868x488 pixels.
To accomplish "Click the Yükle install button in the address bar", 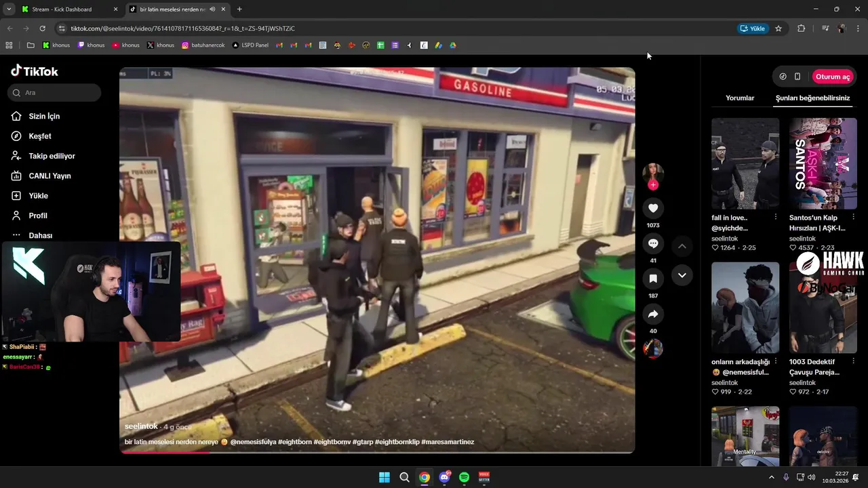I will [752, 28].
